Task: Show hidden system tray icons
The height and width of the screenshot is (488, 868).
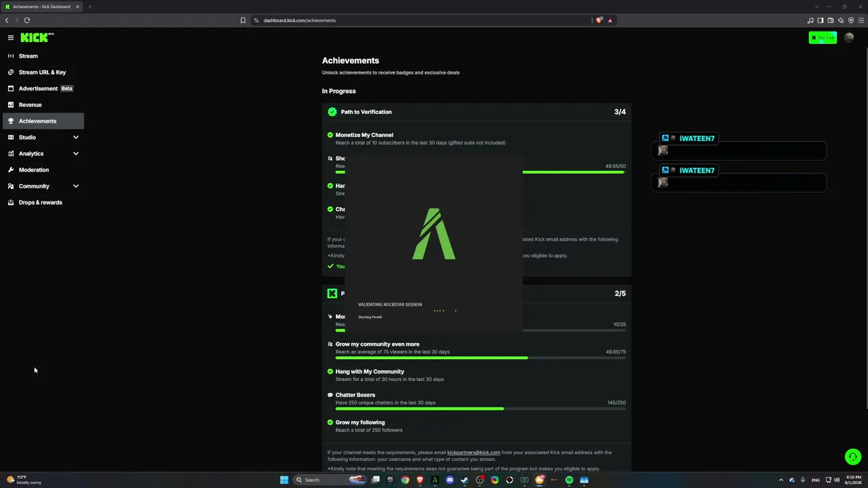Action: coord(781,480)
